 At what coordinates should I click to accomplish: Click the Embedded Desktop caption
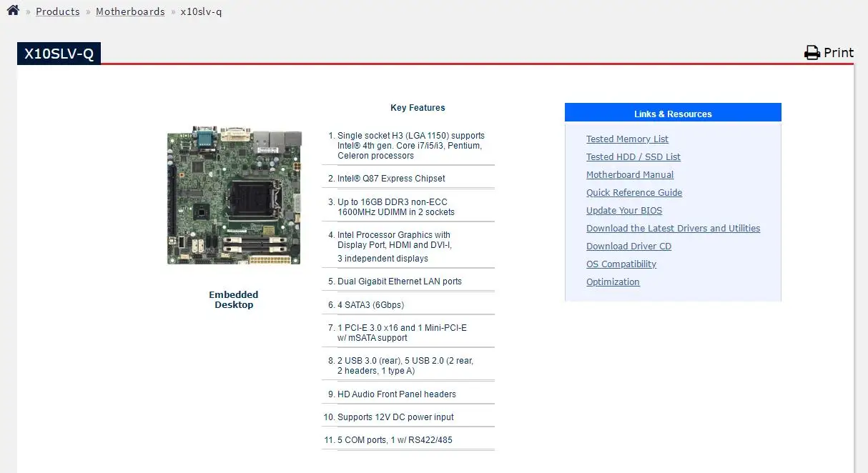[234, 299]
